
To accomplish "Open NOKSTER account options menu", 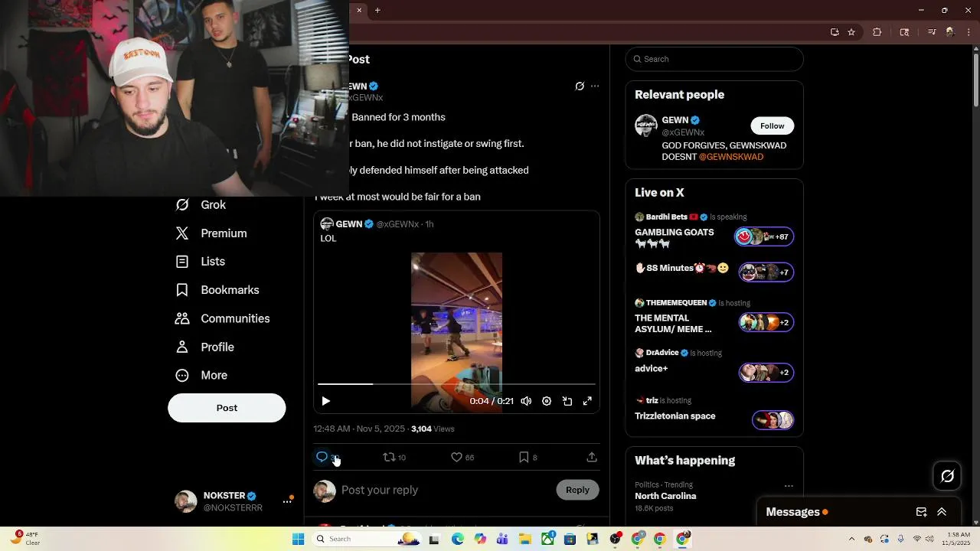I will (x=288, y=501).
